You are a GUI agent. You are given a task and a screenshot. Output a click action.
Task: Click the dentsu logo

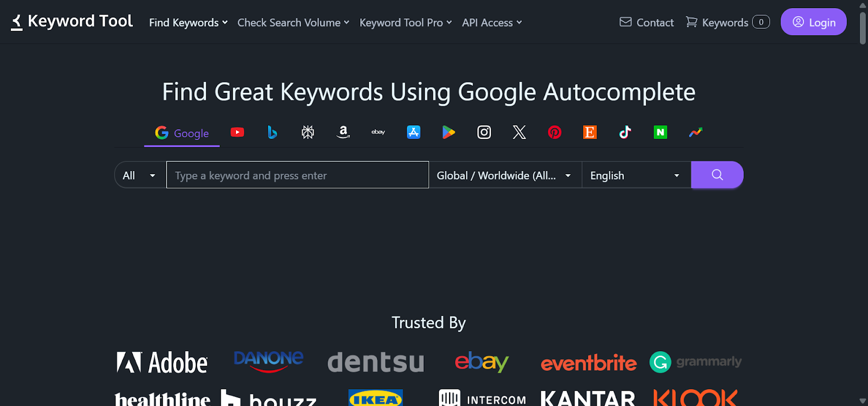(375, 362)
